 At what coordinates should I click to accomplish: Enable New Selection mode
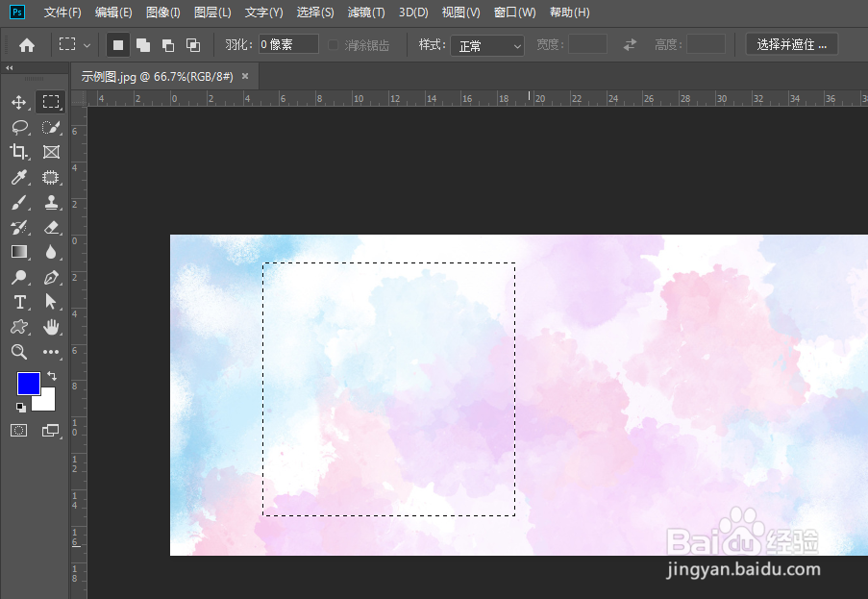[118, 45]
